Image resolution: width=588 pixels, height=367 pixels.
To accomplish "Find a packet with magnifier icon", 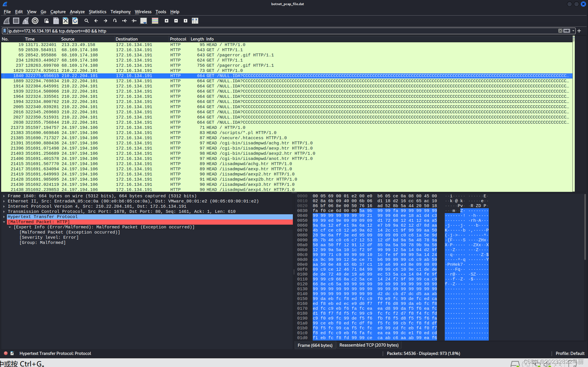I will 86,21.
